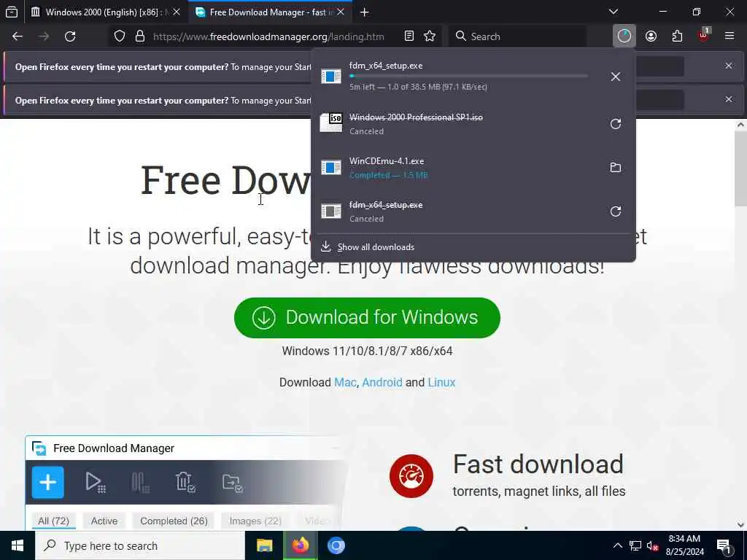Click the plus add-download icon in FDM preview

47,483
